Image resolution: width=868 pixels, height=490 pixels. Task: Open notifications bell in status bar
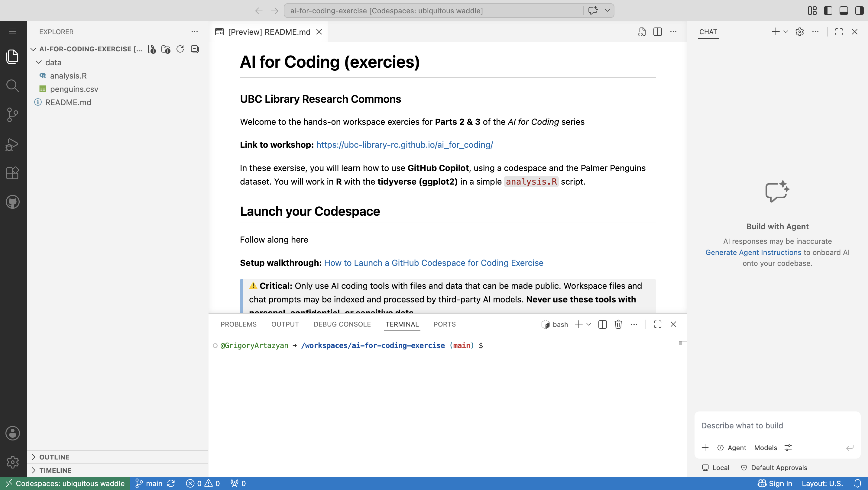[x=857, y=484]
